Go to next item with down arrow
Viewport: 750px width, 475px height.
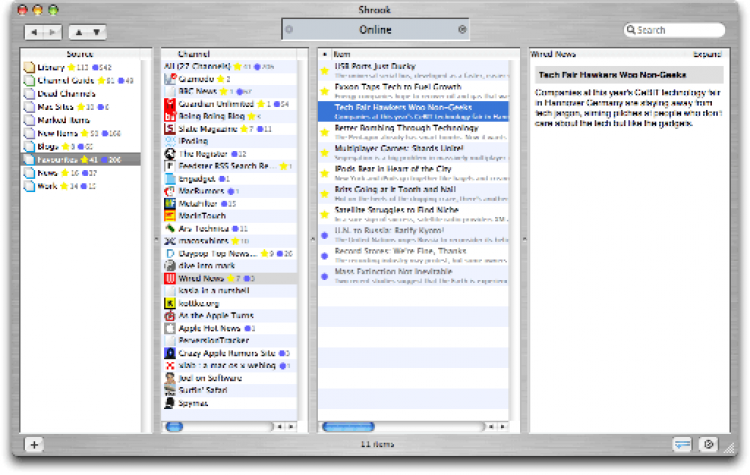pos(97,32)
